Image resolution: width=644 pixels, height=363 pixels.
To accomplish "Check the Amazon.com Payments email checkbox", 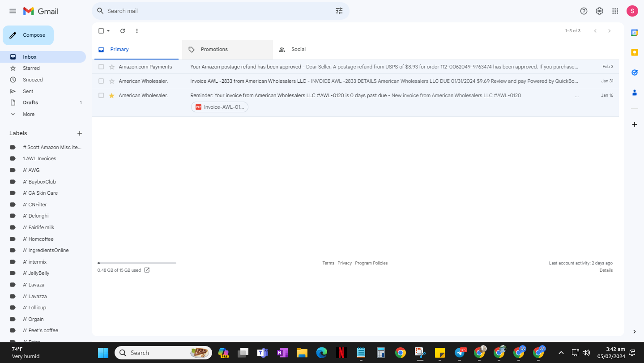I will [101, 67].
